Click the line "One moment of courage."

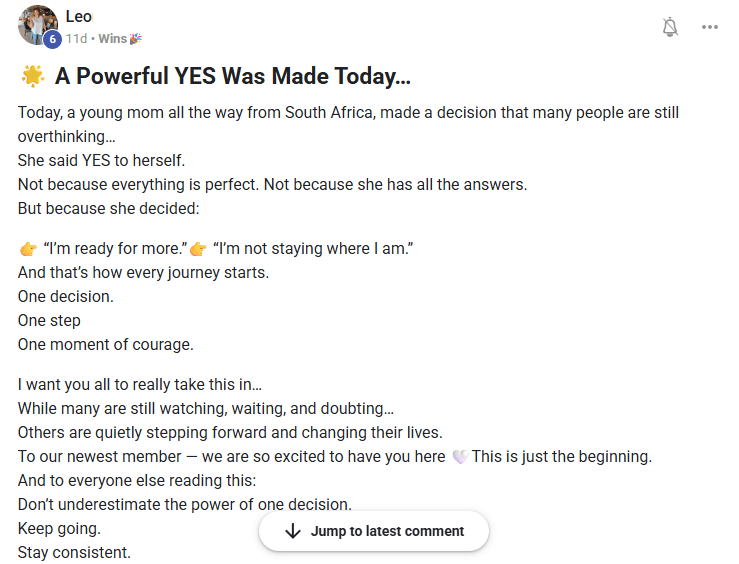click(x=105, y=344)
